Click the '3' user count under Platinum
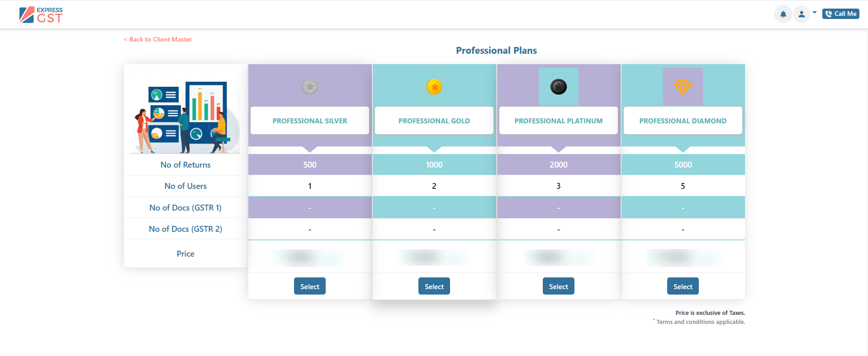868x356 pixels. click(559, 186)
